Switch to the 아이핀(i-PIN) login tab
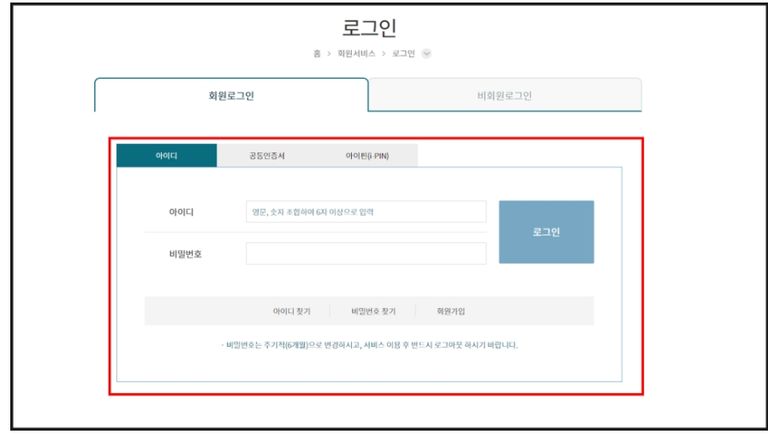 click(x=367, y=156)
